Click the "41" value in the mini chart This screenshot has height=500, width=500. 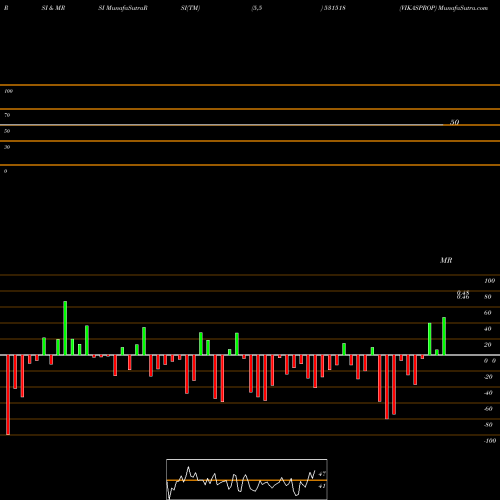[322, 486]
